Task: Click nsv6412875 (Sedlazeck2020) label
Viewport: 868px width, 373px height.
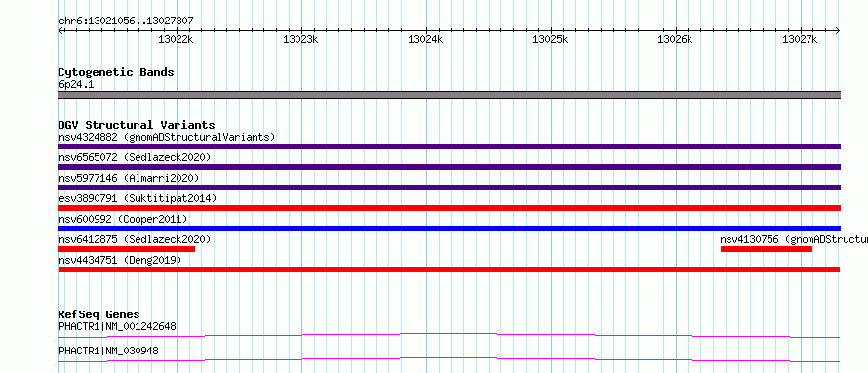Action: (x=135, y=239)
